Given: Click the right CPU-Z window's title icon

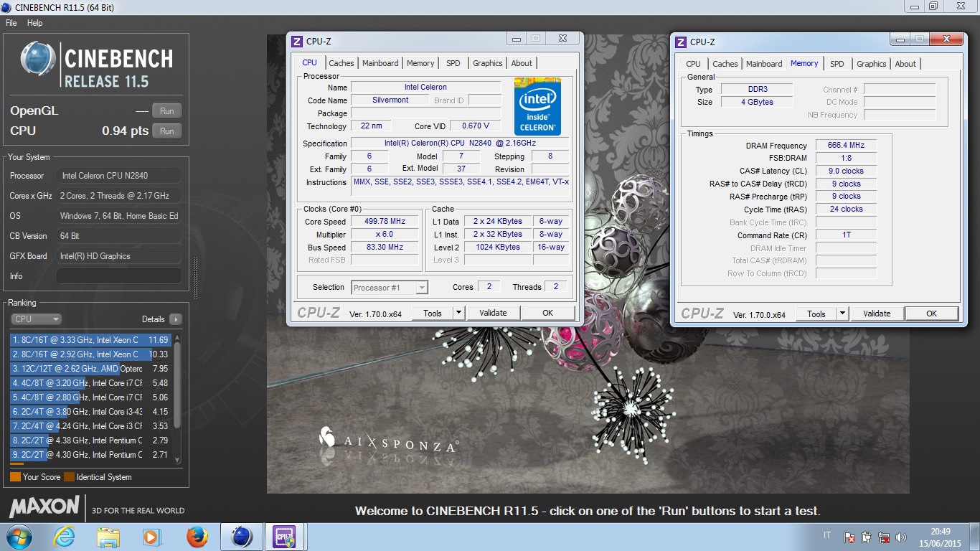Looking at the screenshot, I should [680, 42].
